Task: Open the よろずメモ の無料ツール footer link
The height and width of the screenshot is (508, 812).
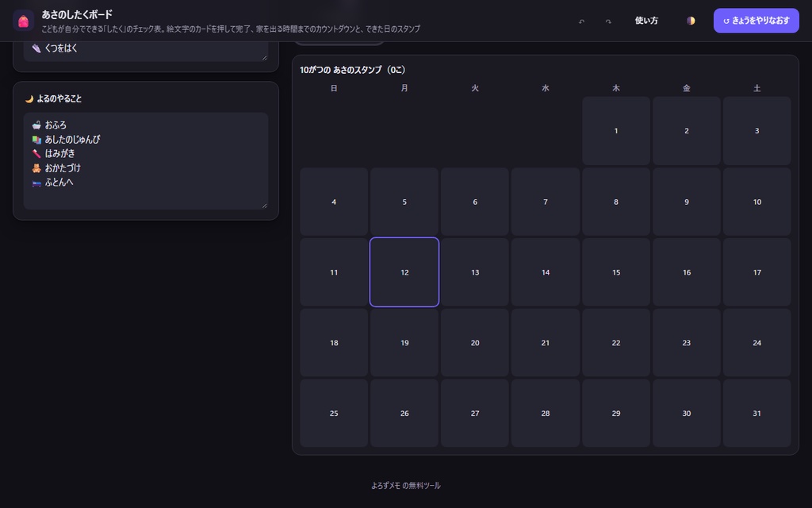Action: [x=406, y=486]
